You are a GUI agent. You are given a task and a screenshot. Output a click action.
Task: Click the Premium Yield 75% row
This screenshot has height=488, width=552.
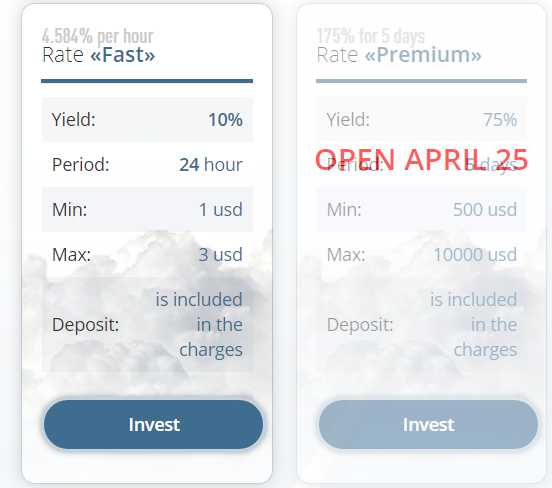421,120
